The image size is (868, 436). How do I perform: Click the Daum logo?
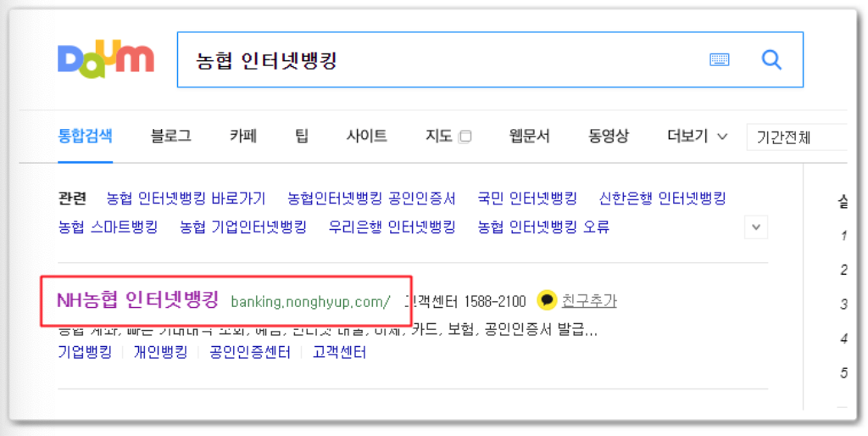click(106, 59)
